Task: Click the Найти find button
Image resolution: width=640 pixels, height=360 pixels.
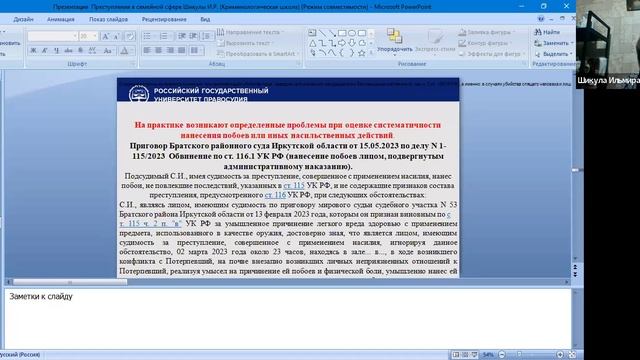Action: tap(547, 32)
